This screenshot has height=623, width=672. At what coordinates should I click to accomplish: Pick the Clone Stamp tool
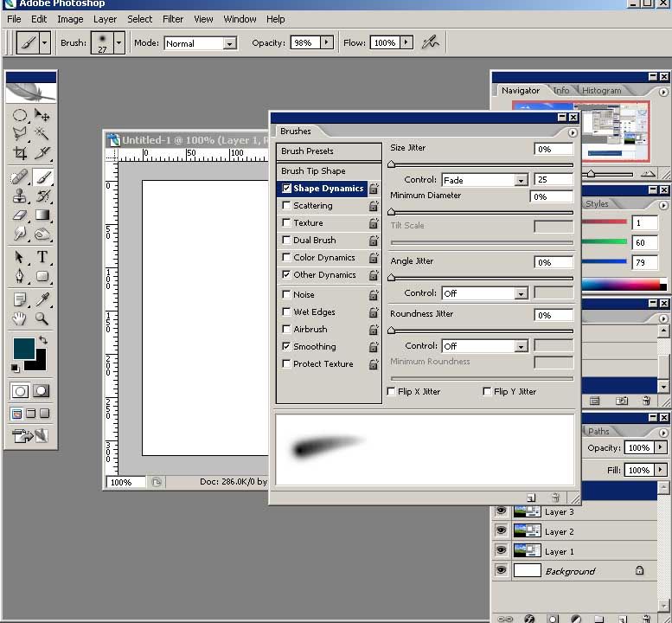20,196
